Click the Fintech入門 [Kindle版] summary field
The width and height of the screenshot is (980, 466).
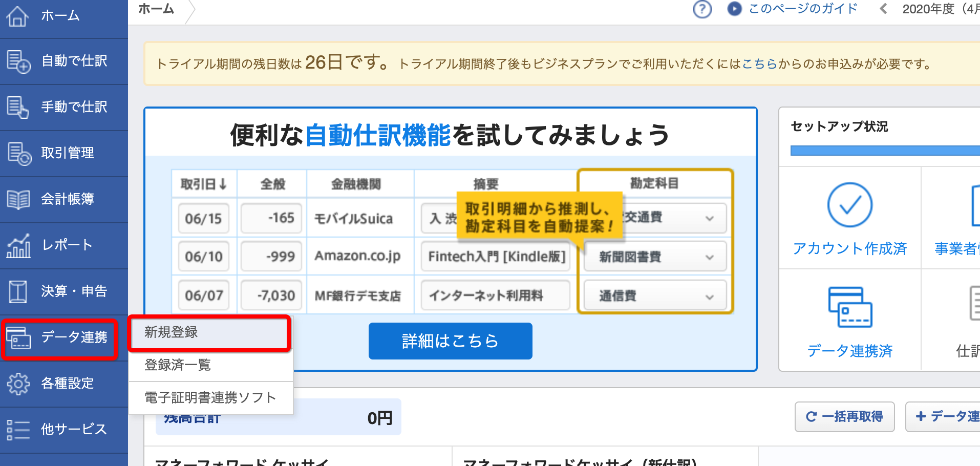pyautogui.click(x=496, y=257)
